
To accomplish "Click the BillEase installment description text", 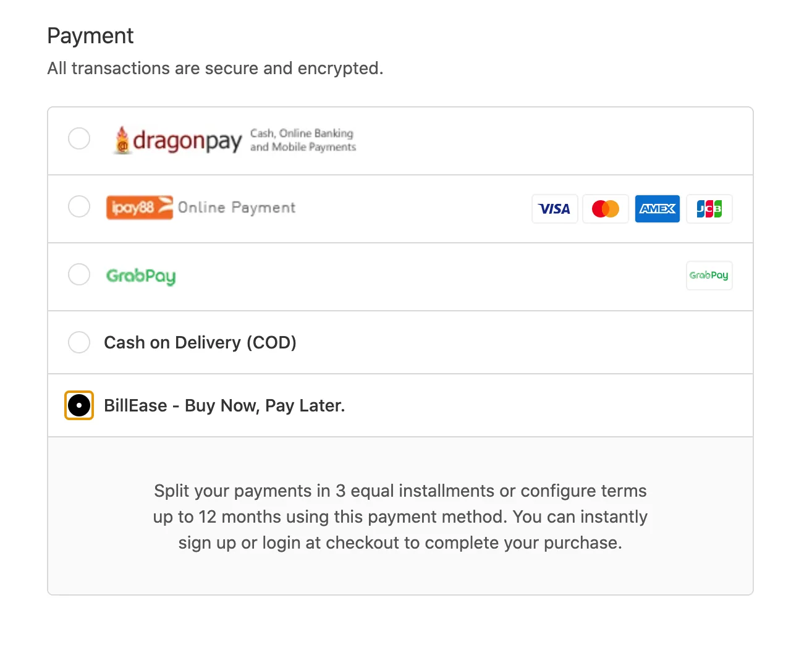I will click(x=400, y=516).
